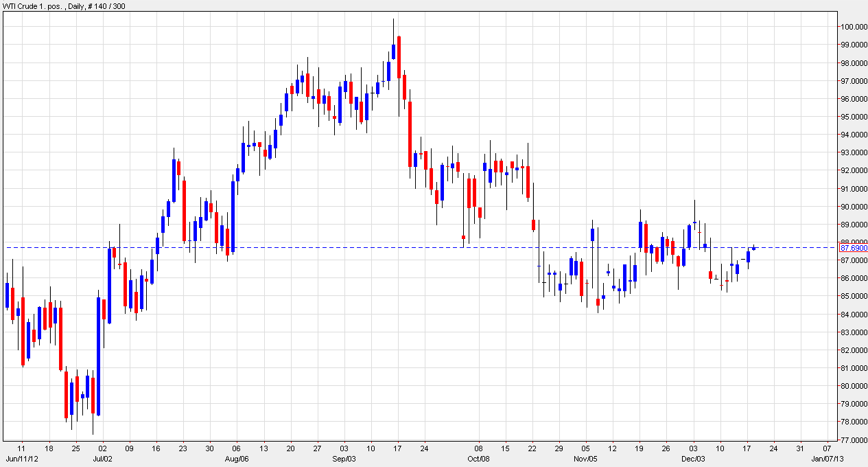Viewport: 868px width, 467px height.
Task: Select the Jul/02 month label
Action: point(102,458)
